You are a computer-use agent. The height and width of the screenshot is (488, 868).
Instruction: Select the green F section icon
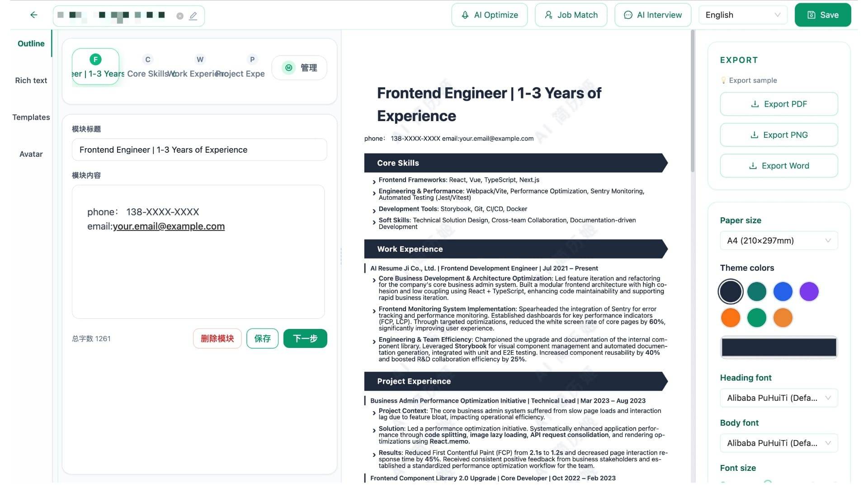[95, 59]
